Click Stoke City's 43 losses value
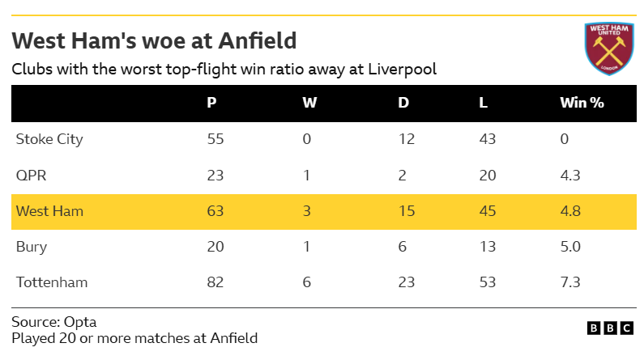The image size is (644, 360). click(x=488, y=139)
